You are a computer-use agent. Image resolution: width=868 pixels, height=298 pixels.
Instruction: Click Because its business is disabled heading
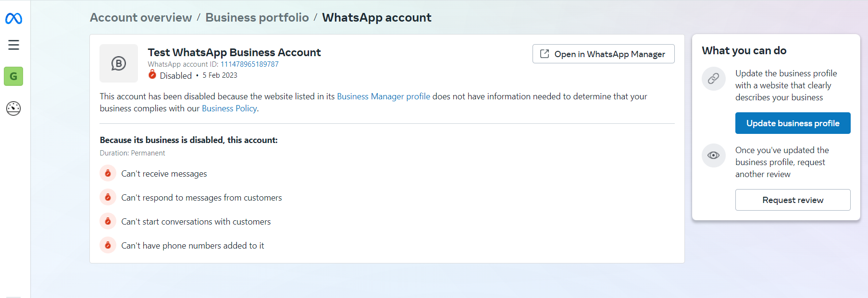tap(188, 140)
